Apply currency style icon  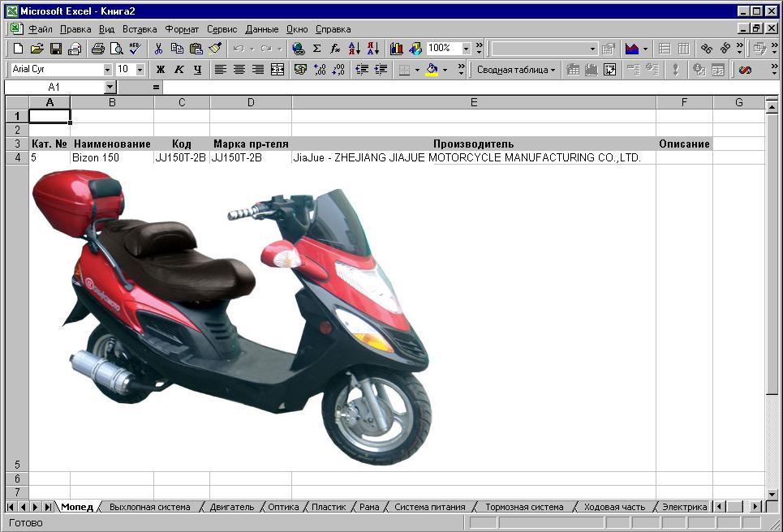tap(300, 70)
